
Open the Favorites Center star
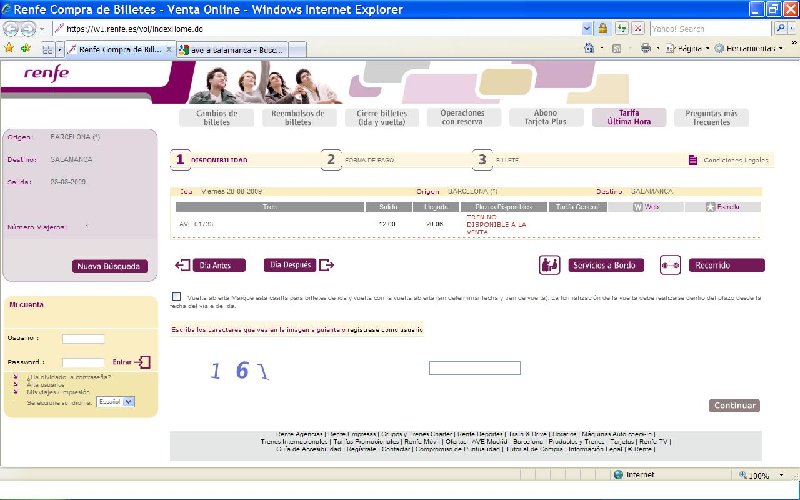(9, 48)
